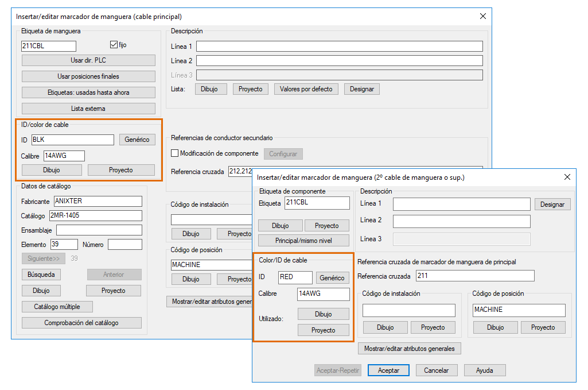
Task: Click 'Usar posiciones finales' button
Action: 88,76
